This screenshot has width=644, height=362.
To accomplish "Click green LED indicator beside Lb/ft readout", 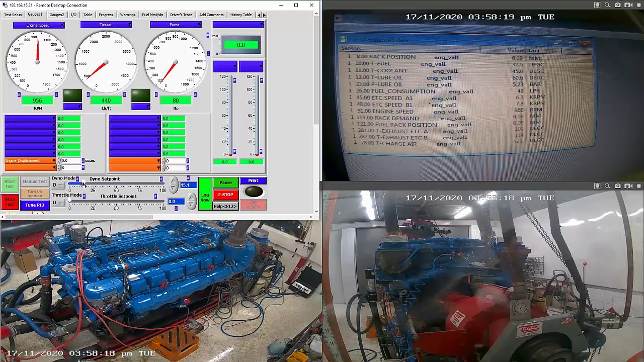I will click(140, 96).
